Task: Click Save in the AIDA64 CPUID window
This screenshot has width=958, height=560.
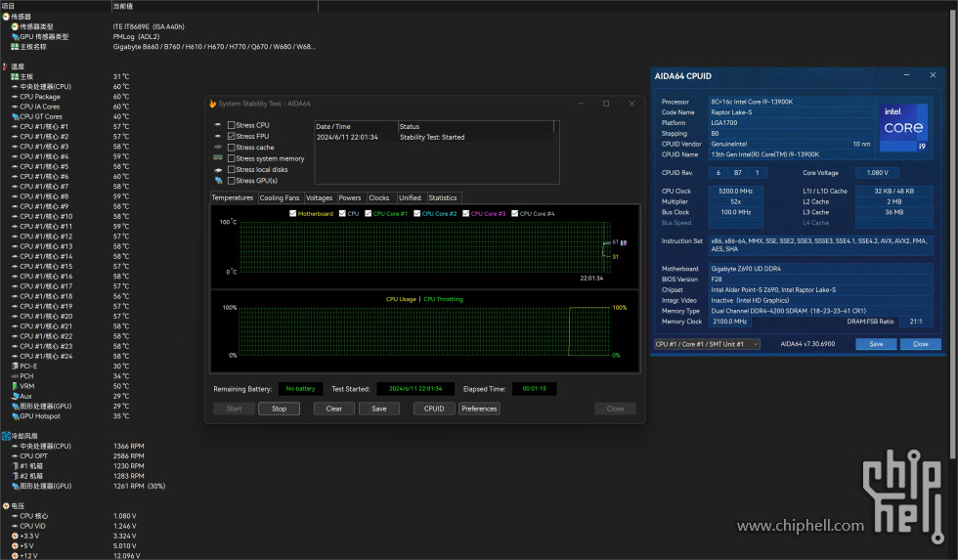Action: pyautogui.click(x=876, y=344)
